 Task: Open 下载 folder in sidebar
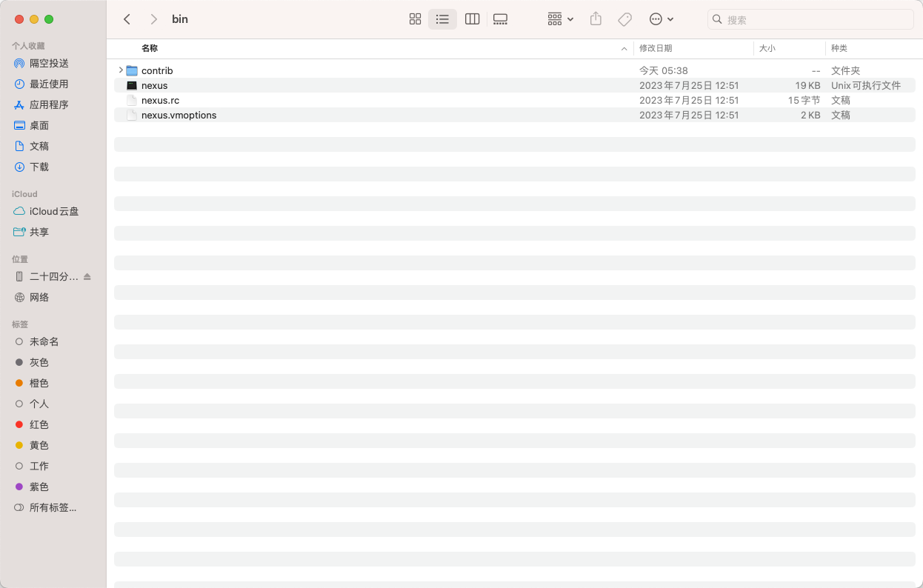tap(39, 167)
